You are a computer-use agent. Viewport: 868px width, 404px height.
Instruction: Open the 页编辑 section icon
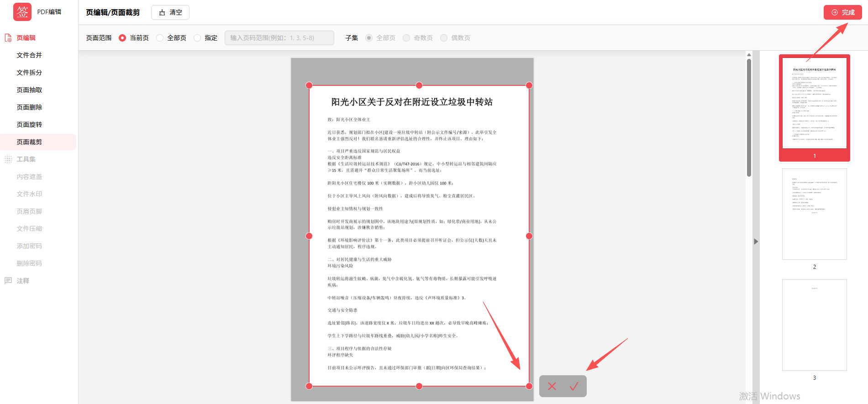pos(8,38)
